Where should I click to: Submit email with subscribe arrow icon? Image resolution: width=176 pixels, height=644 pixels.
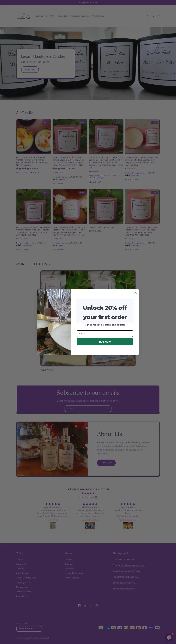pyautogui.click(x=108, y=408)
